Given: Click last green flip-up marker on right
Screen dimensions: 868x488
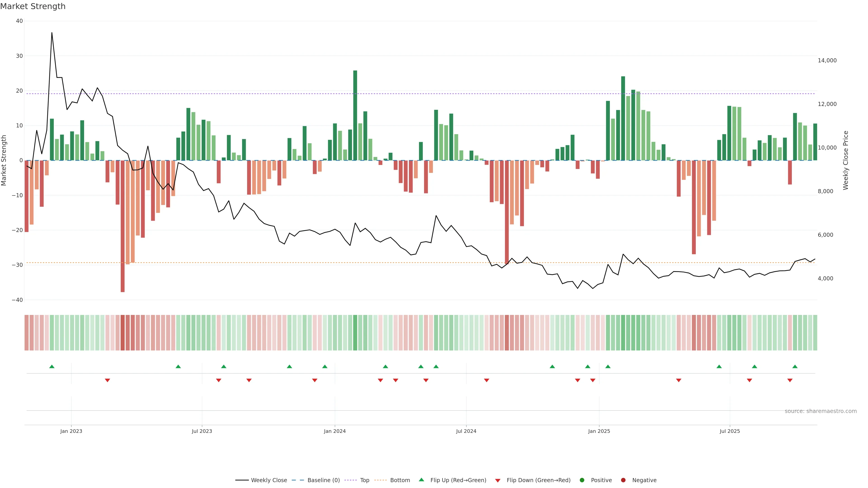Looking at the screenshot, I should pos(795,366).
